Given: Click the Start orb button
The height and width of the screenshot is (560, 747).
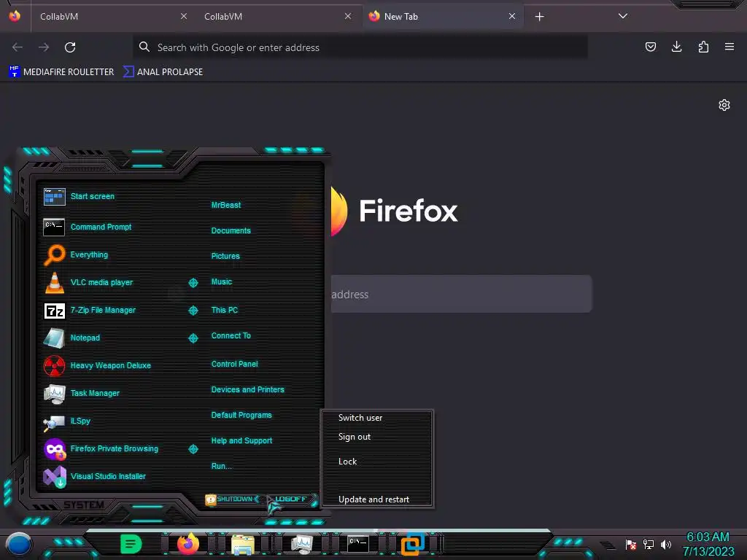Looking at the screenshot, I should (x=19, y=545).
